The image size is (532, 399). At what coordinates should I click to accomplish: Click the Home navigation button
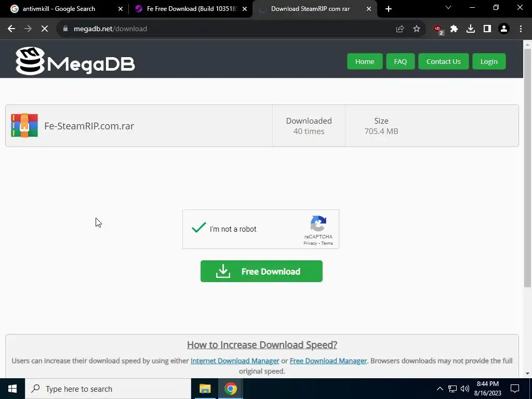click(x=365, y=61)
